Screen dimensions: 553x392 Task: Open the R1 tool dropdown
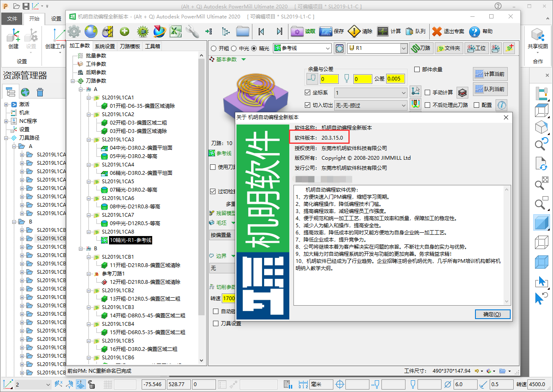pyautogui.click(x=378, y=48)
